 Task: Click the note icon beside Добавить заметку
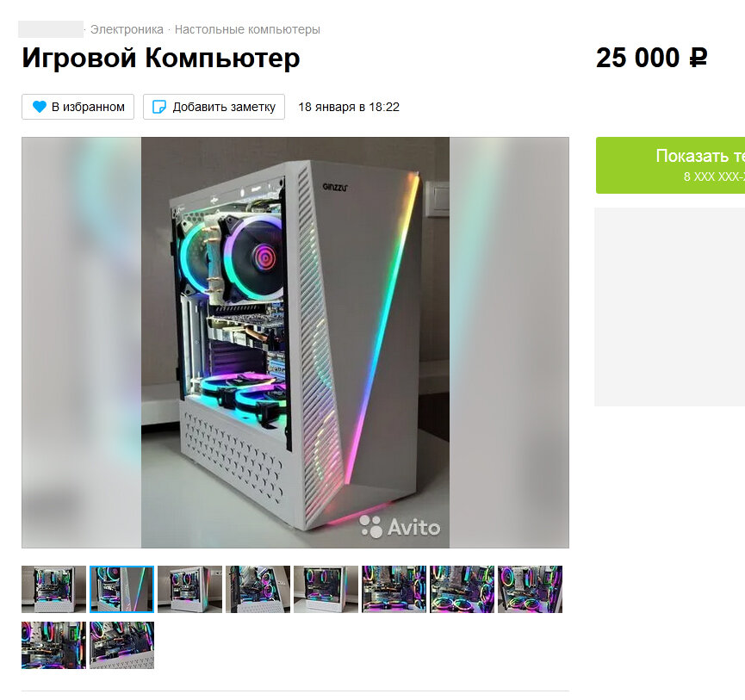point(159,107)
